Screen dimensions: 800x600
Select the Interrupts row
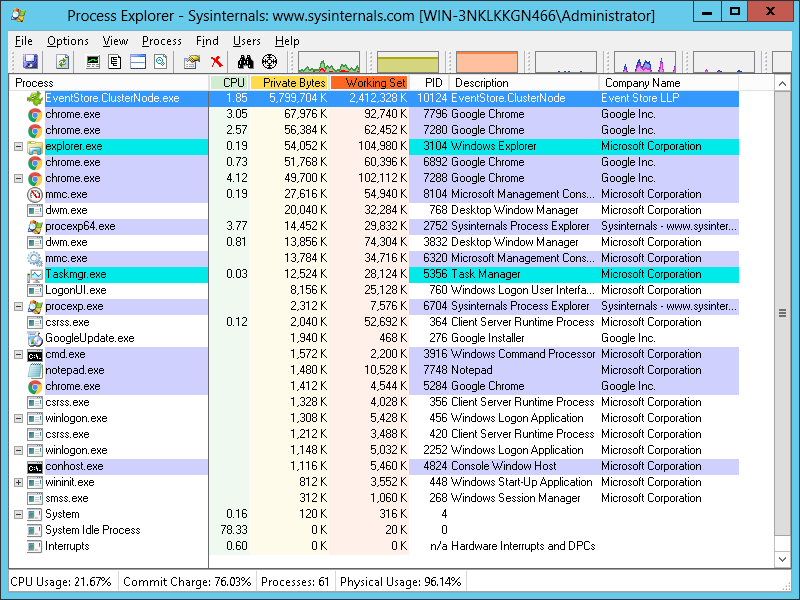click(374, 546)
